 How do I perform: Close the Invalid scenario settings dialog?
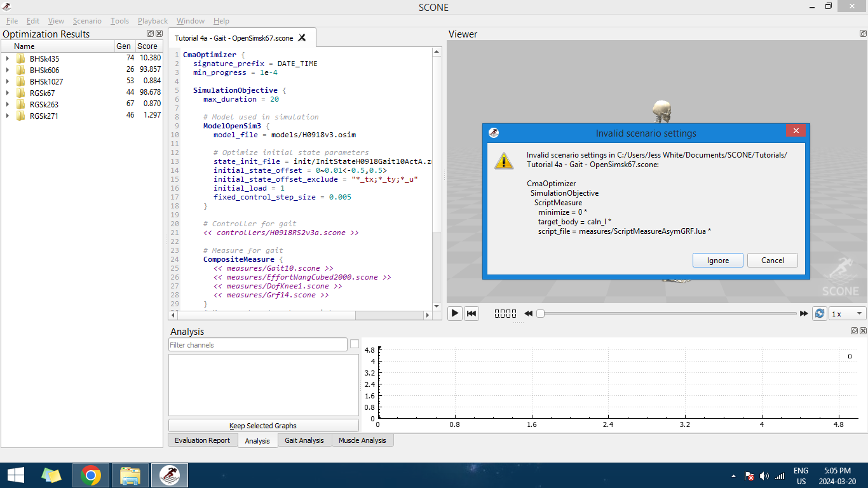pos(796,131)
